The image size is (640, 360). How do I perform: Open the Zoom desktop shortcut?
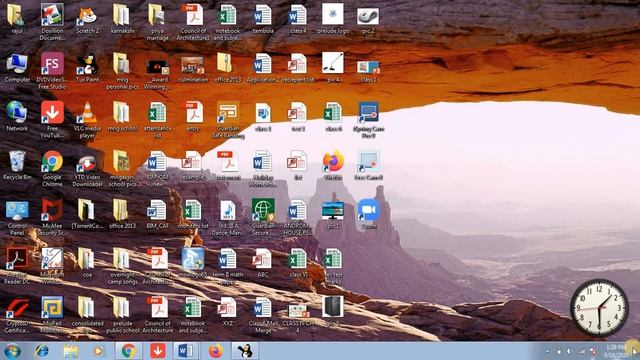(x=369, y=214)
